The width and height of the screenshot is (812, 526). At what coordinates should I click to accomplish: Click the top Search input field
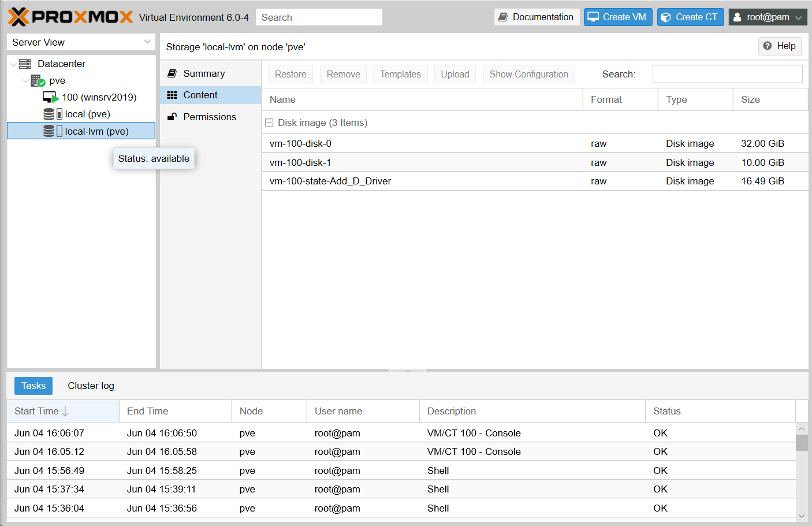click(319, 17)
